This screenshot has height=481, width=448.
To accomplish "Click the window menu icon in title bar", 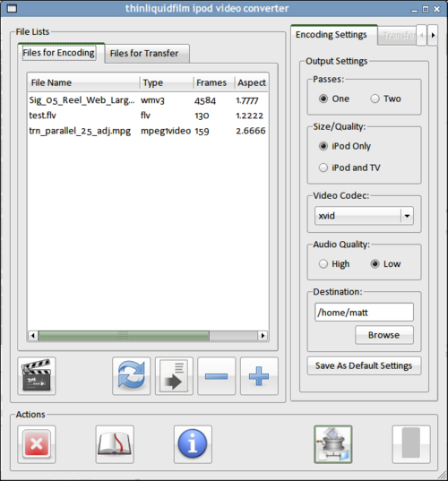I will click(x=12, y=8).
